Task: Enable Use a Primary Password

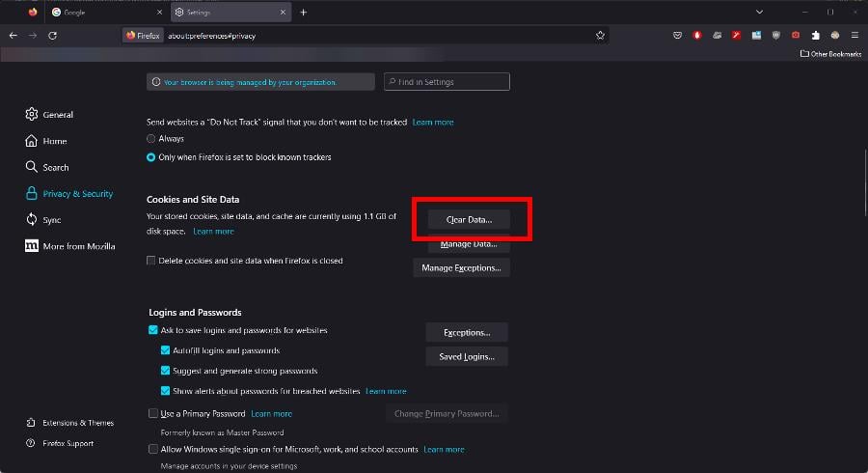Action: pyautogui.click(x=153, y=413)
